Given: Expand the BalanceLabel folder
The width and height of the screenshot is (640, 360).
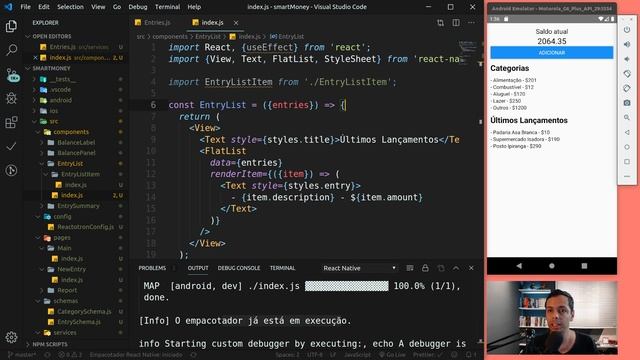Looking at the screenshot, I should 76,143.
